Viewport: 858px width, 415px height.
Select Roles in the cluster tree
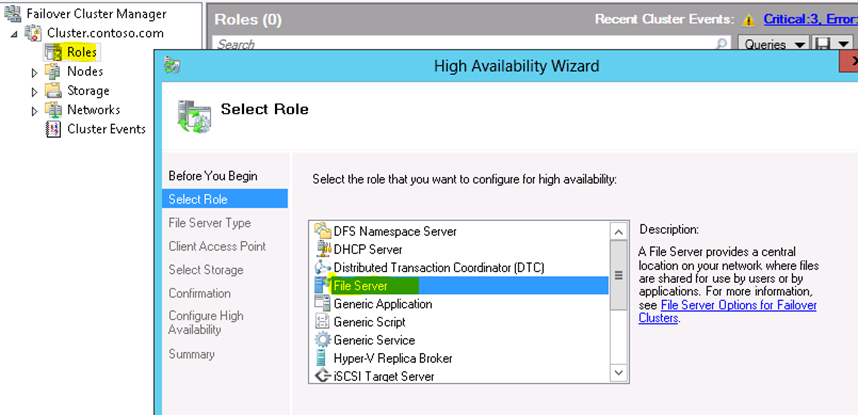pos(82,53)
